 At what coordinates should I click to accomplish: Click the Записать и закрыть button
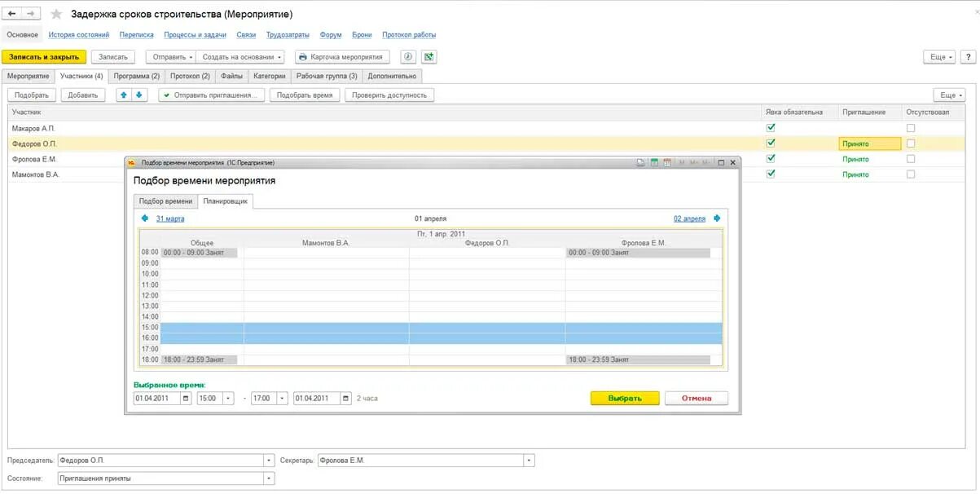coord(44,57)
